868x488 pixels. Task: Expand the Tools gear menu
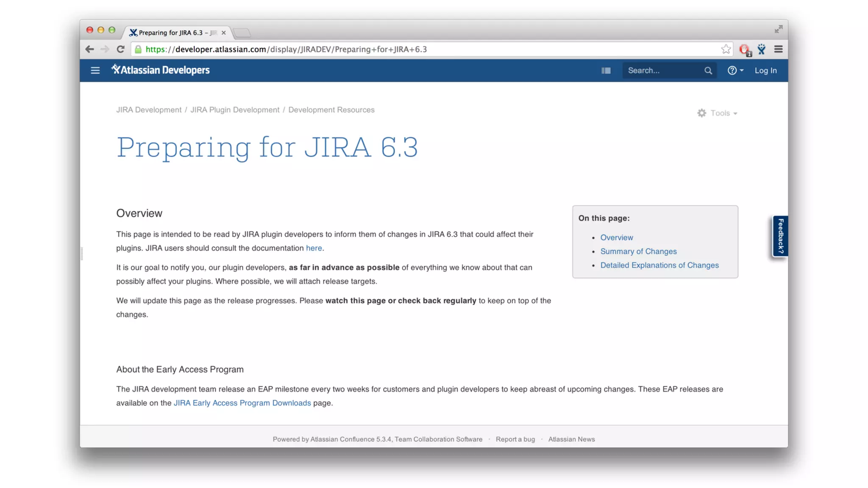click(717, 113)
